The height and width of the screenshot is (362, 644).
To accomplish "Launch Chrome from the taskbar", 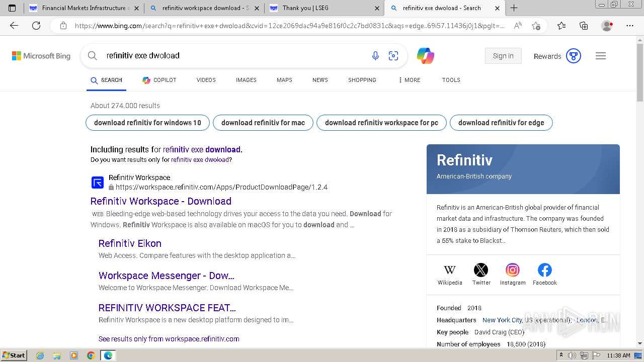I will pyautogui.click(x=91, y=355).
